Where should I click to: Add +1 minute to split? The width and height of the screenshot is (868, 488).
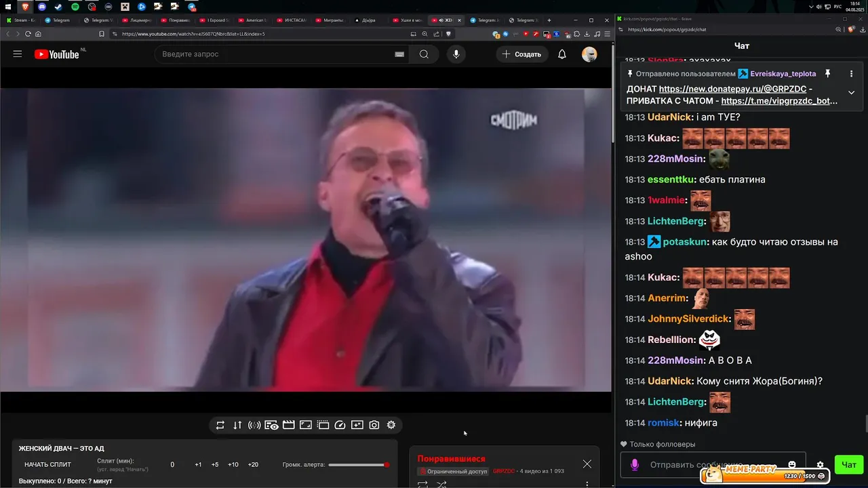coord(198,464)
